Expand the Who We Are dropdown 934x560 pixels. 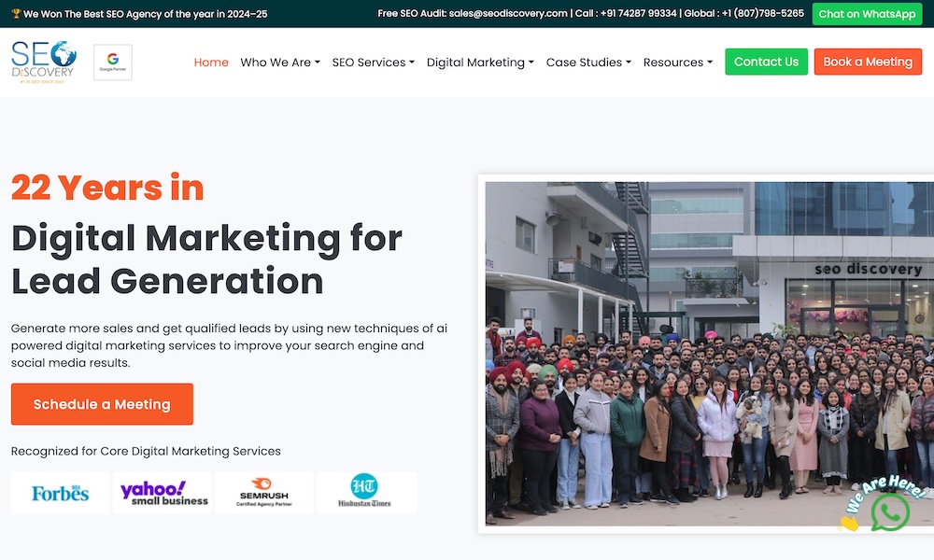pos(279,62)
